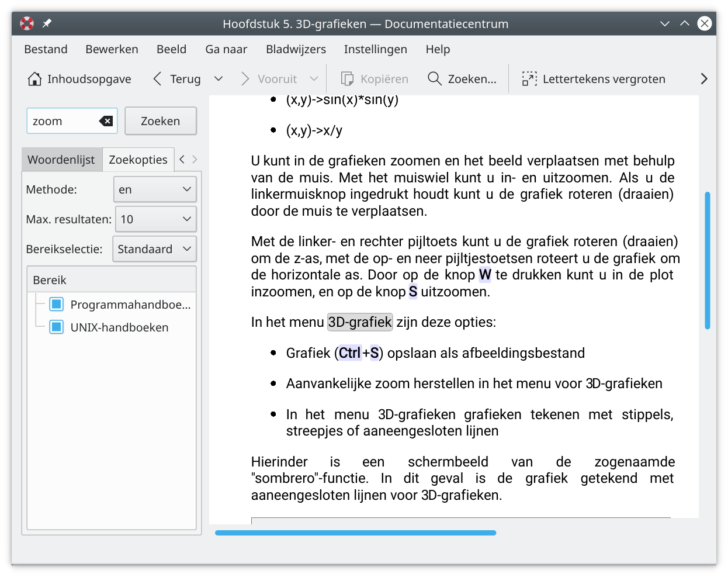
Task: Click the 'W' key label in text
Action: tap(485, 275)
